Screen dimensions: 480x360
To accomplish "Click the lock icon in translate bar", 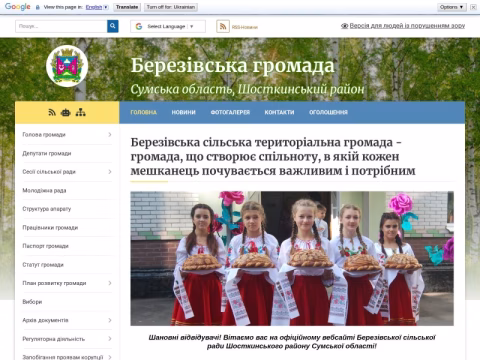I will click(38, 7).
